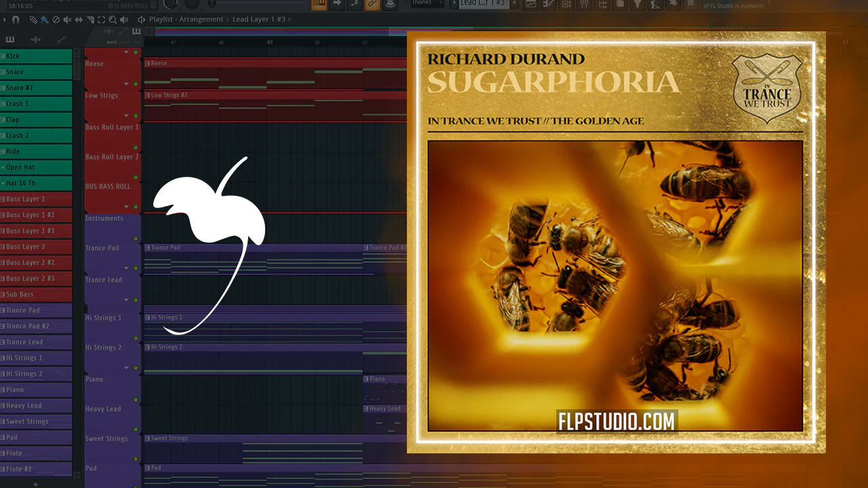
Task: Collapse the BUS BASS ROLL group arrow
Action: tap(126, 207)
